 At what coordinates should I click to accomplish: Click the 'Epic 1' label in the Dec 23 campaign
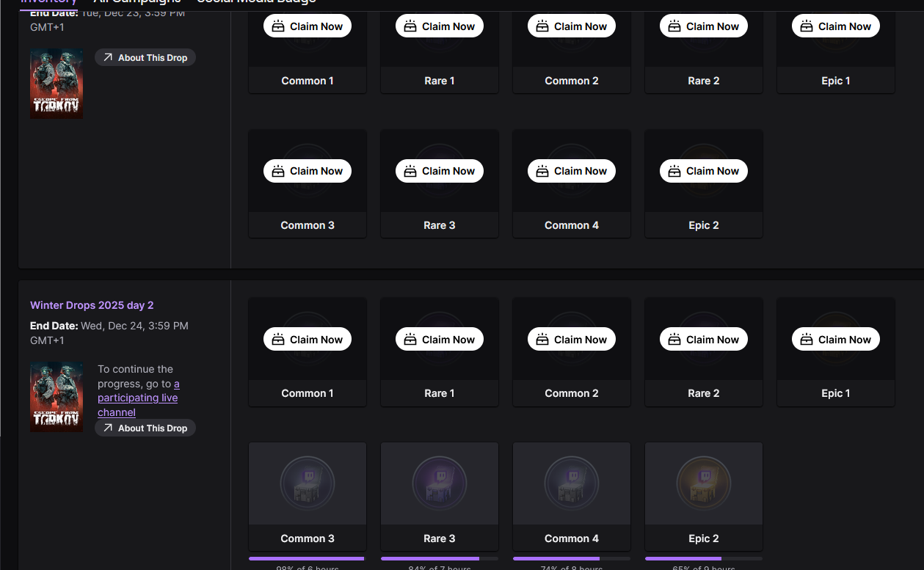click(836, 81)
